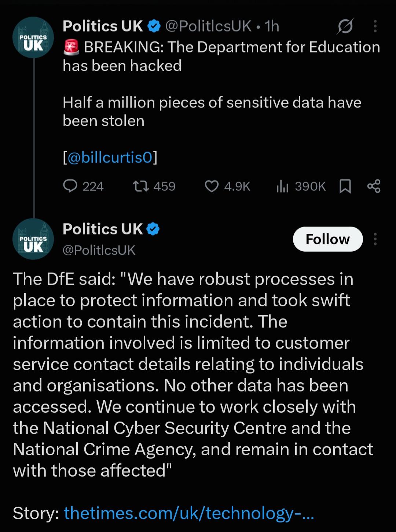Screen dimensions: 396x532
Task: Tap the top tweet's verified badge
Action: coord(154,26)
